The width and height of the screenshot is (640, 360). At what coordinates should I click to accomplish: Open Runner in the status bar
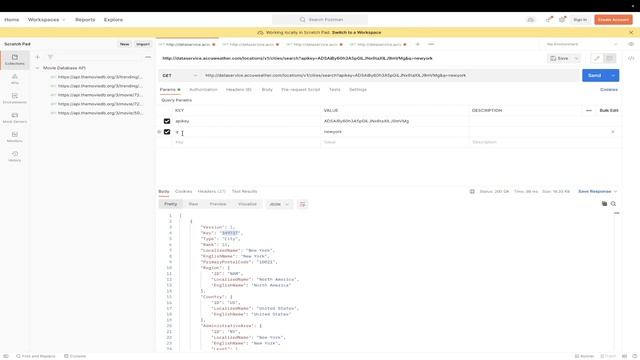pos(584,356)
